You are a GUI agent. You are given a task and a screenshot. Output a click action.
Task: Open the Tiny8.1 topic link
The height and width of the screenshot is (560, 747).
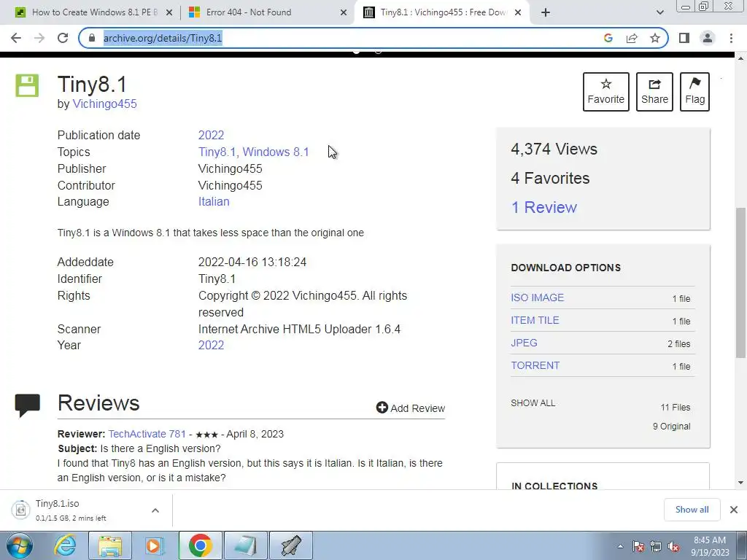coord(217,152)
